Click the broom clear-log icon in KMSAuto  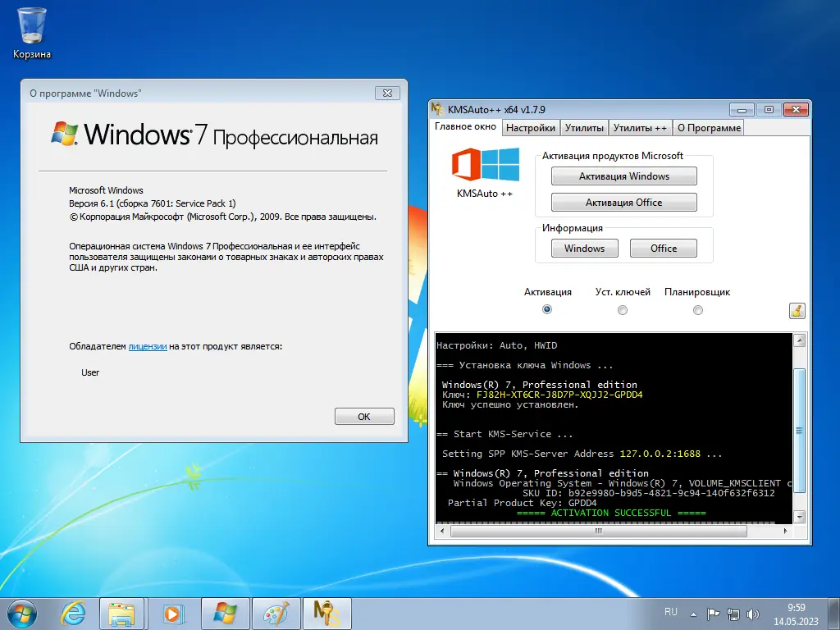pyautogui.click(x=797, y=311)
